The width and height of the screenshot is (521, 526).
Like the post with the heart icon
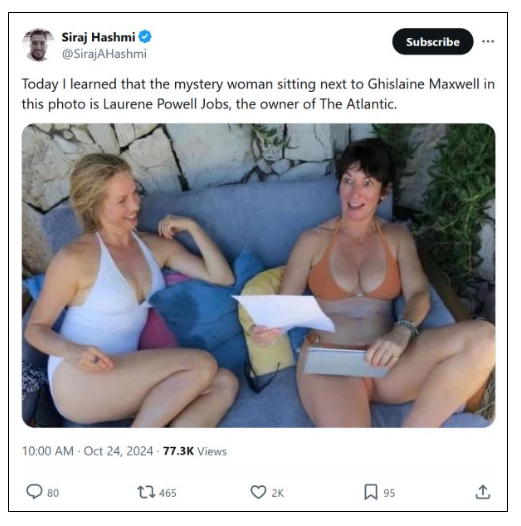point(258,492)
